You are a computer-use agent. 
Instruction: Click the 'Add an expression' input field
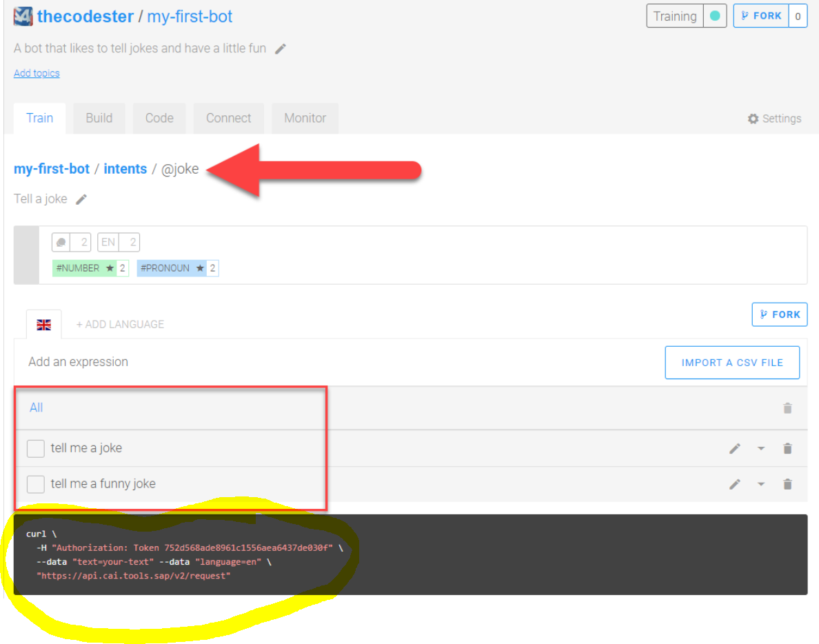(x=78, y=361)
